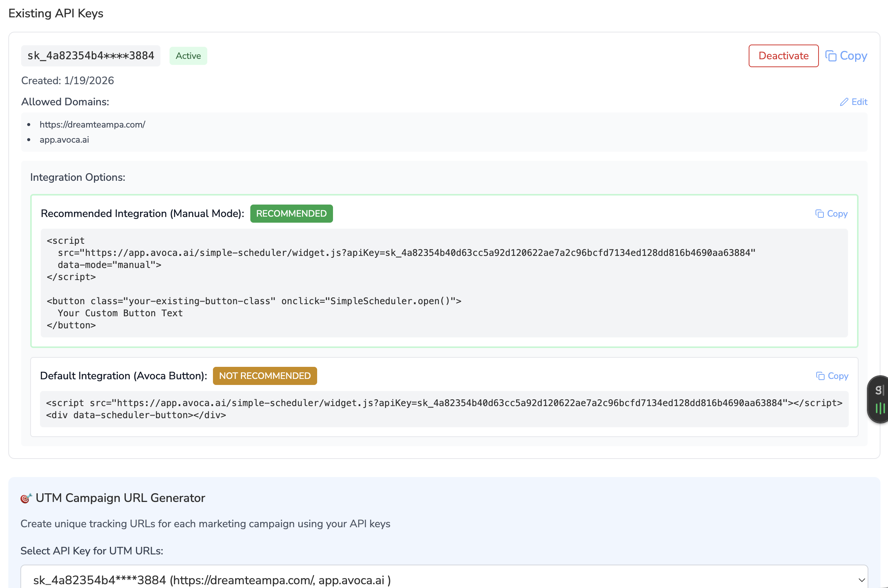Viewport: 888px width, 588px height.
Task: Click the app.avoca.ai domain entry
Action: pos(64,140)
